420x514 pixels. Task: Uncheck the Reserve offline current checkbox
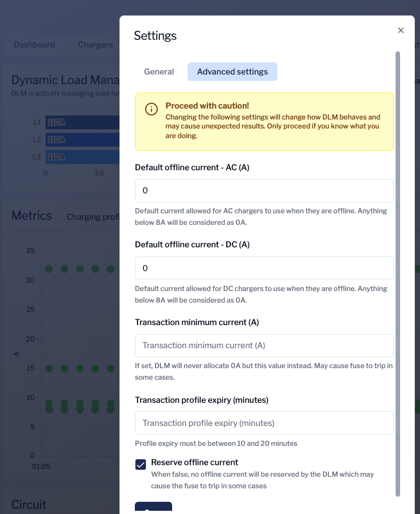coord(140,464)
